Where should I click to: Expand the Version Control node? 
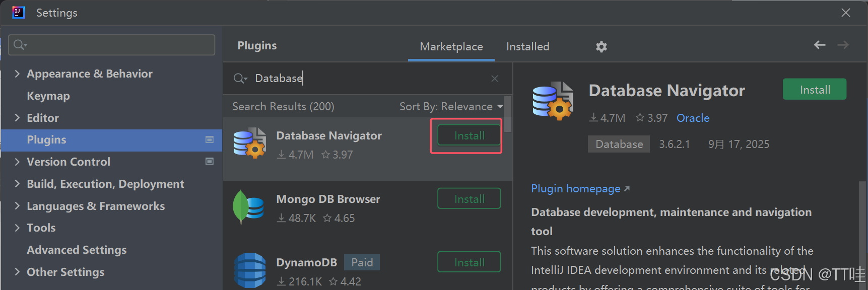(17, 162)
